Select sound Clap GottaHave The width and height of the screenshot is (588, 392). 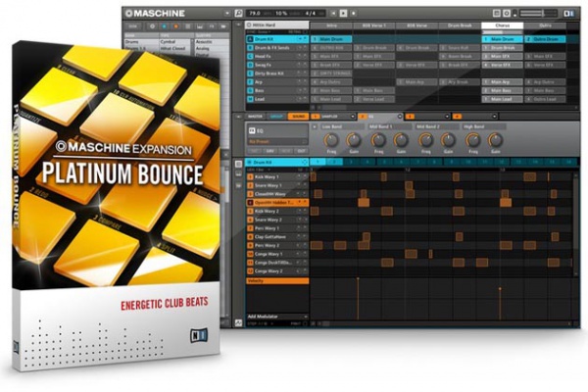click(x=276, y=237)
